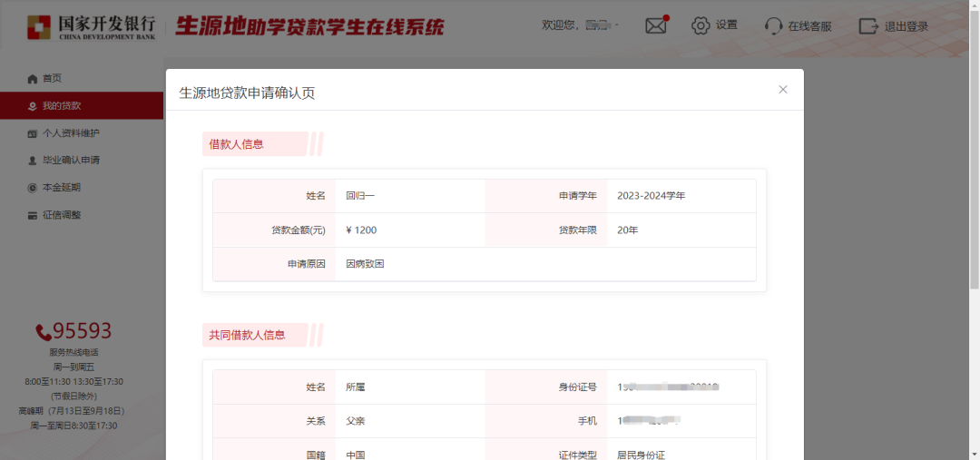Click the page vertical scrollbar
980x460 pixels.
click(x=975, y=181)
